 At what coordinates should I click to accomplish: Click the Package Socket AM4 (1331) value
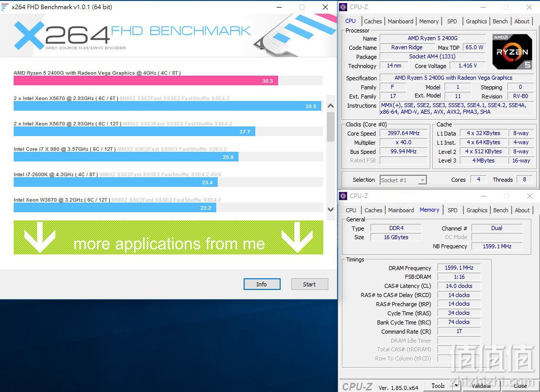tap(432, 56)
